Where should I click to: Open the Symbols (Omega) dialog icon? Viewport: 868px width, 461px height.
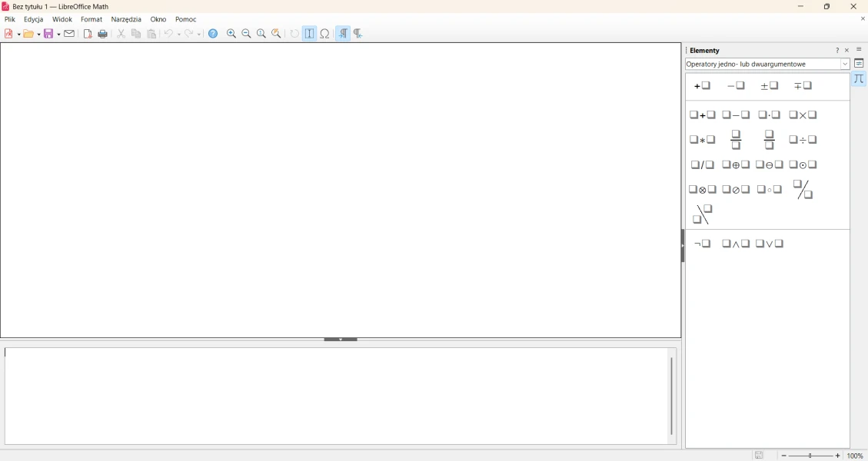pos(325,34)
